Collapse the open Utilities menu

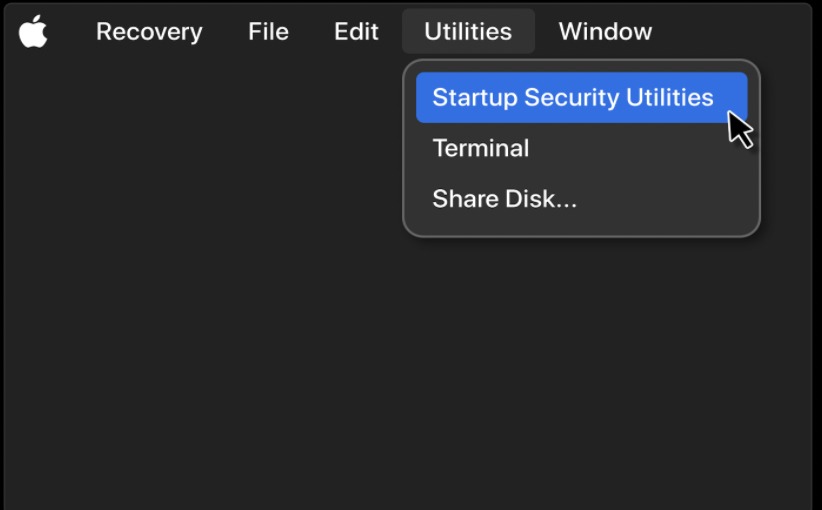point(468,31)
